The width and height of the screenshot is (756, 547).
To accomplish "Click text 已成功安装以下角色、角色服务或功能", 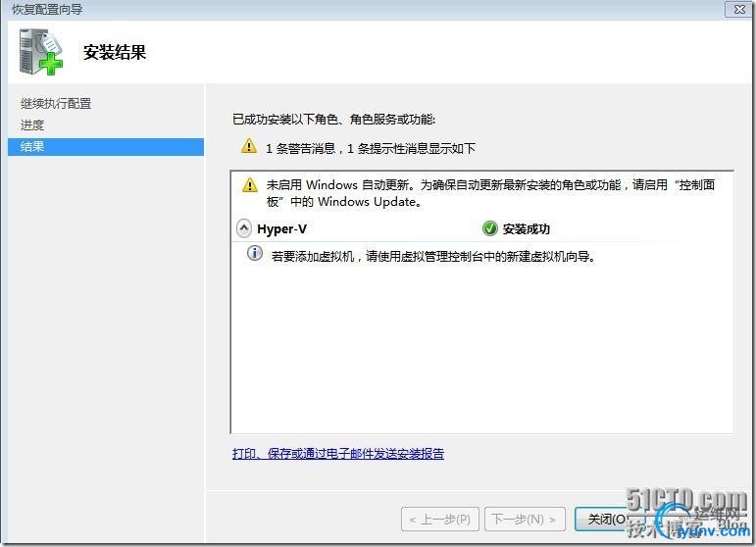I will tap(333, 119).
